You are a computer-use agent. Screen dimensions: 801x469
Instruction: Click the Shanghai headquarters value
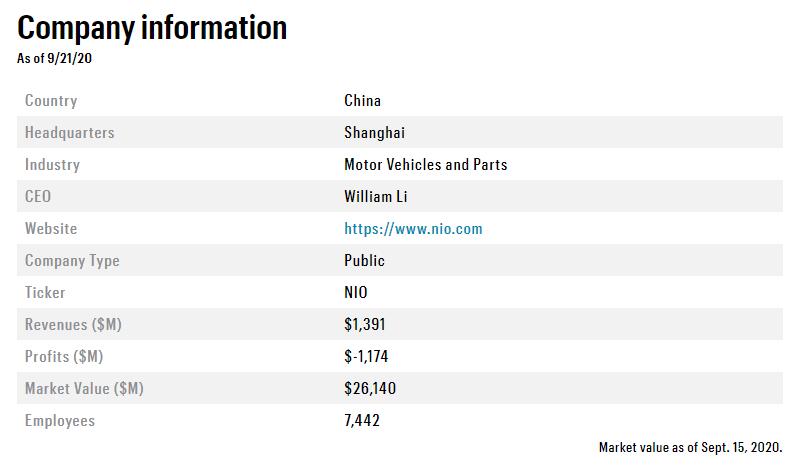374,133
